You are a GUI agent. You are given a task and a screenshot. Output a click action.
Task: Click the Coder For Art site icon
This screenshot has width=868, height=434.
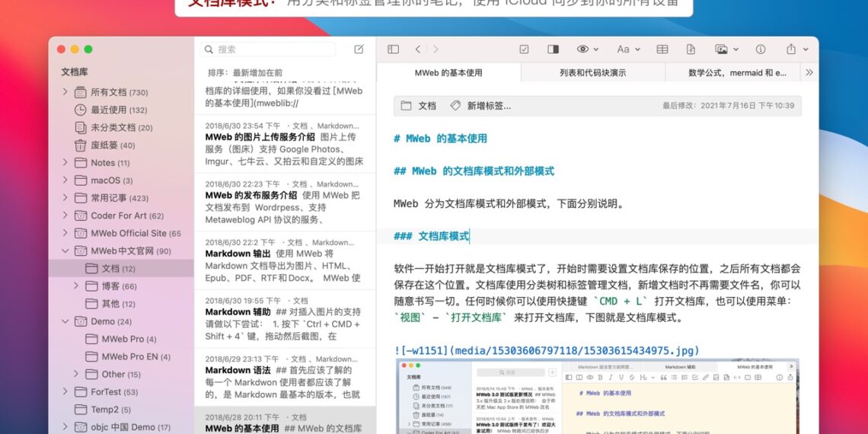click(x=81, y=216)
